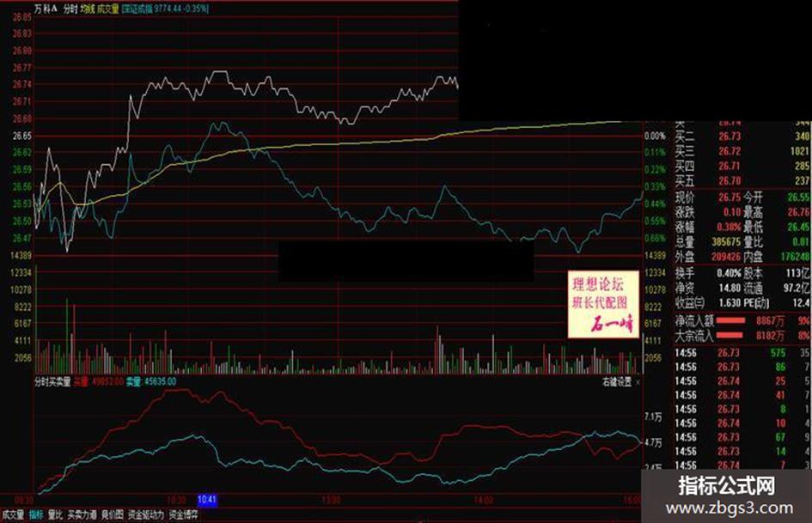Click the 8182万 block inflow amount
The height and width of the screenshot is (523, 812).
pyautogui.click(x=770, y=336)
